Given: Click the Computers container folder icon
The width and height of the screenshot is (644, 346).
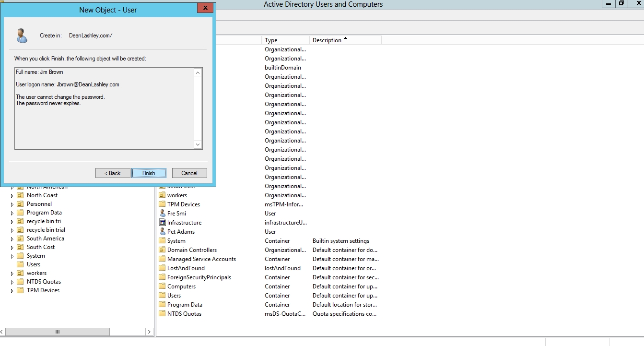Looking at the screenshot, I should pyautogui.click(x=162, y=286).
